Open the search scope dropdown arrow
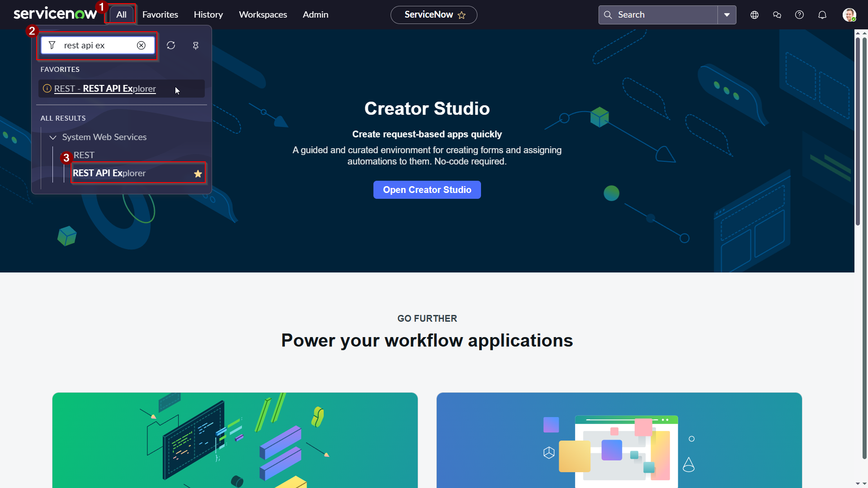Image resolution: width=868 pixels, height=488 pixels. click(726, 15)
